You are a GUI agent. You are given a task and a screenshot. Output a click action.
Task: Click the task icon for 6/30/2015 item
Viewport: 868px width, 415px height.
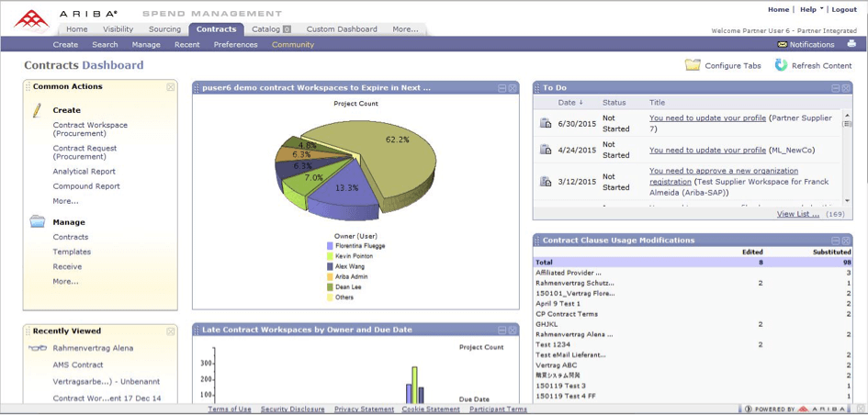coord(546,123)
